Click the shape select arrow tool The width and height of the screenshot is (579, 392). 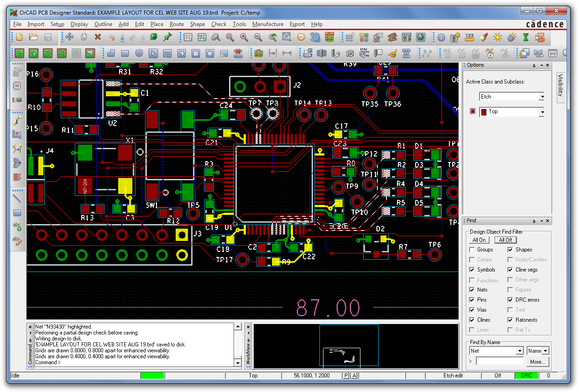coord(153,53)
